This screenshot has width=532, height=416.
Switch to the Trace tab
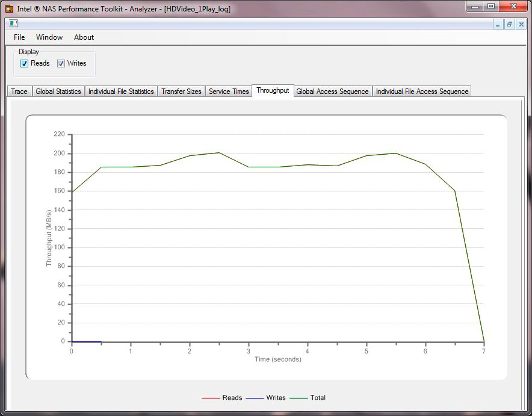19,92
